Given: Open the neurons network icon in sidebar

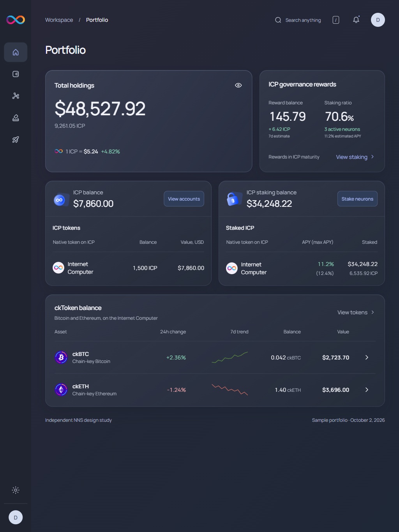Looking at the screenshot, I should click(x=16, y=96).
